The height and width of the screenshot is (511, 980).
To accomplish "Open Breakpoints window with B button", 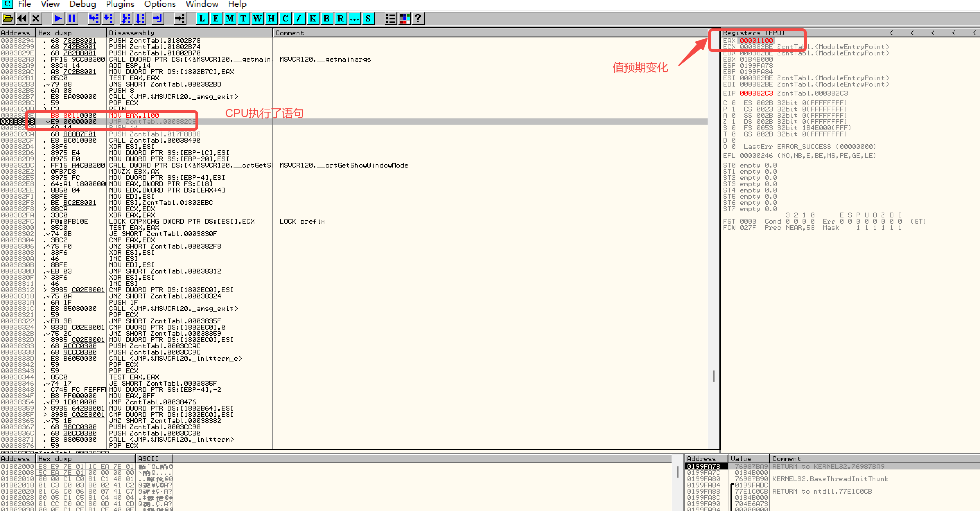I will tap(326, 18).
